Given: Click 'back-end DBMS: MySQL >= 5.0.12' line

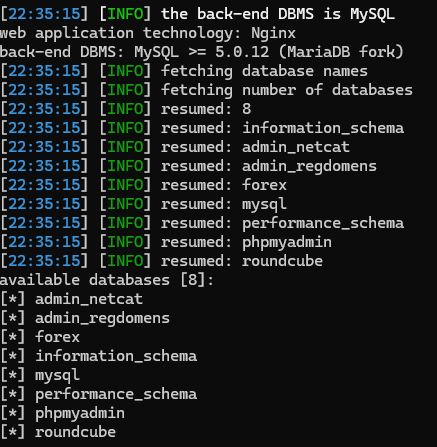Looking at the screenshot, I should pyautogui.click(x=202, y=52).
